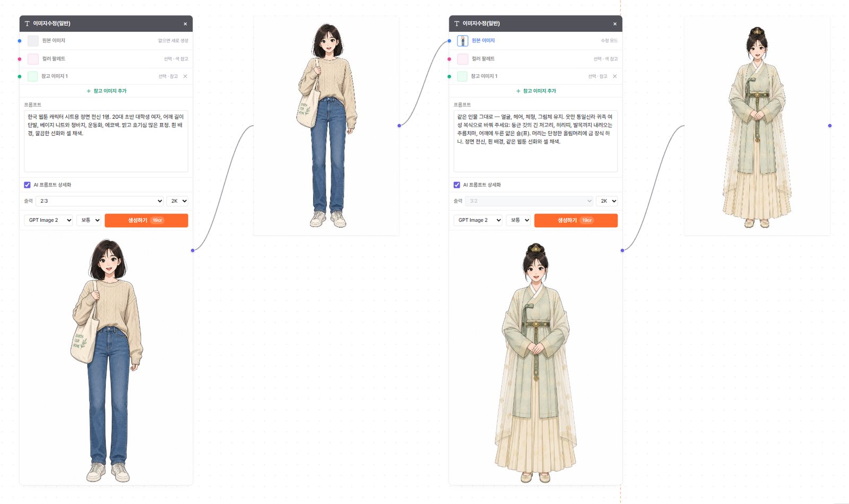Open the 2K resolution dropdown in the jeans-prompt node

(x=177, y=201)
